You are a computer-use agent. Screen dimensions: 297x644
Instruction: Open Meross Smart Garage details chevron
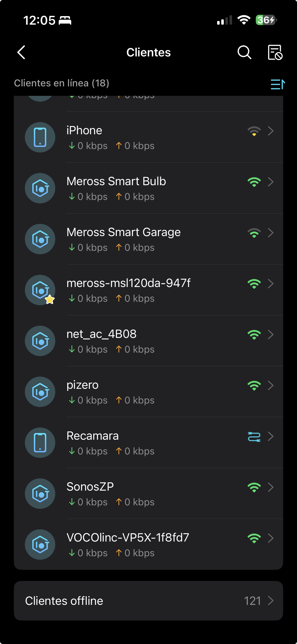[x=271, y=233]
